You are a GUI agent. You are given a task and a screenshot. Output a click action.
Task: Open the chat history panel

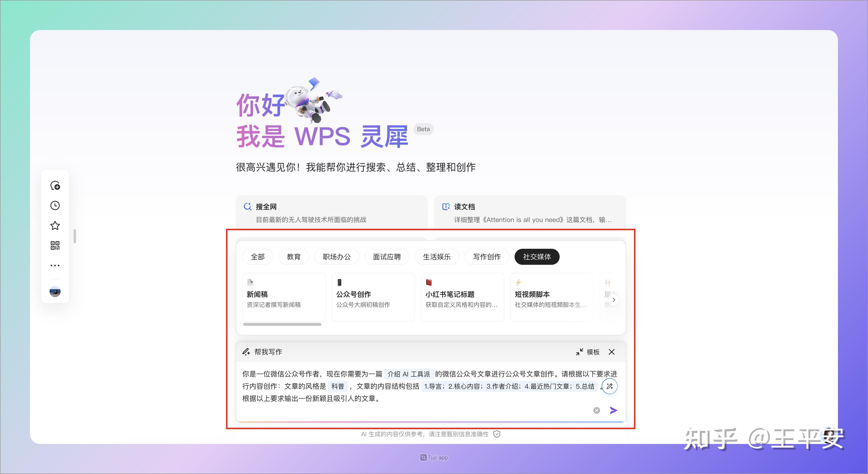[x=55, y=205]
